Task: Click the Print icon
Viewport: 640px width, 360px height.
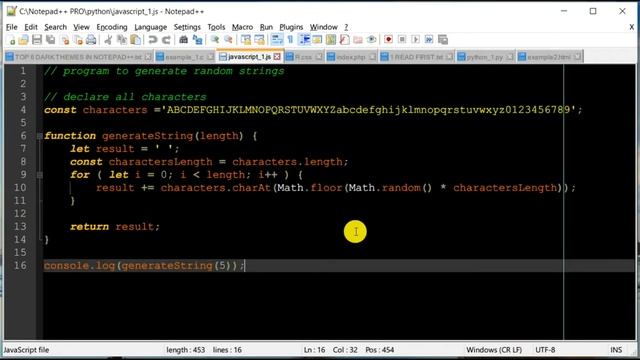Action: tap(91, 40)
